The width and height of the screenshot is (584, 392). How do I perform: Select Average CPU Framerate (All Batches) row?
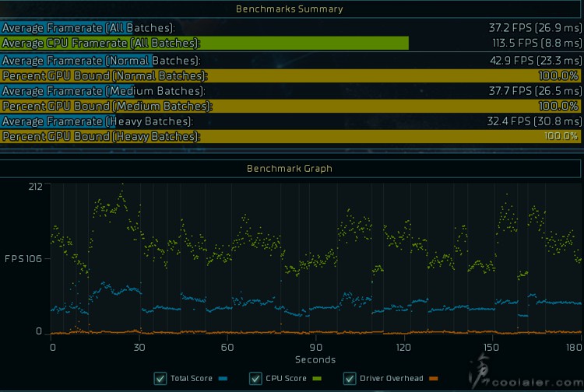[290, 43]
